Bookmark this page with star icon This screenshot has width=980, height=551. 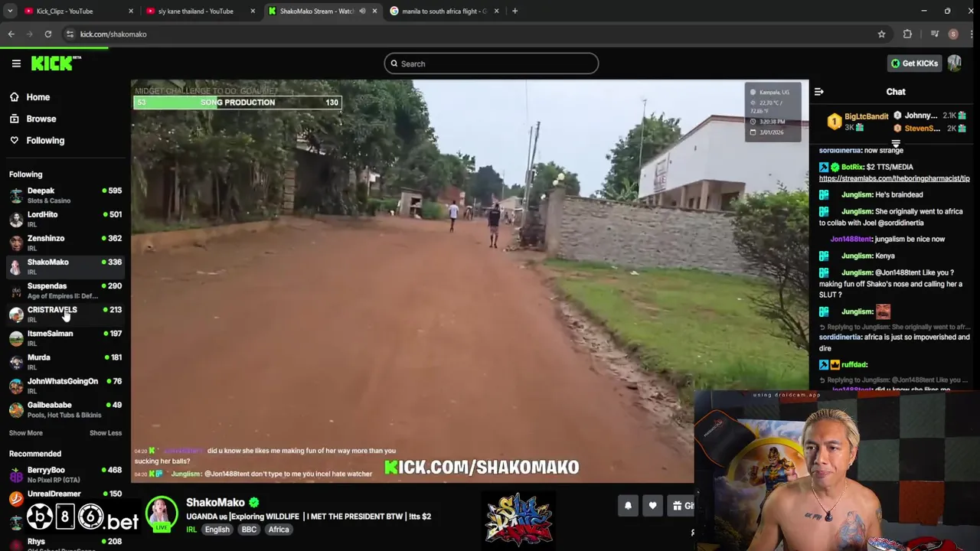881,34
